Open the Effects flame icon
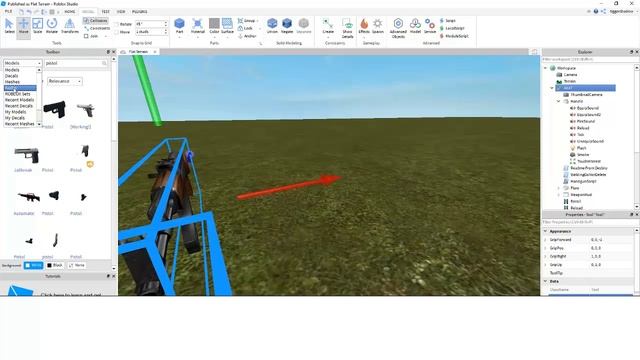The width and height of the screenshot is (640, 360). click(364, 26)
